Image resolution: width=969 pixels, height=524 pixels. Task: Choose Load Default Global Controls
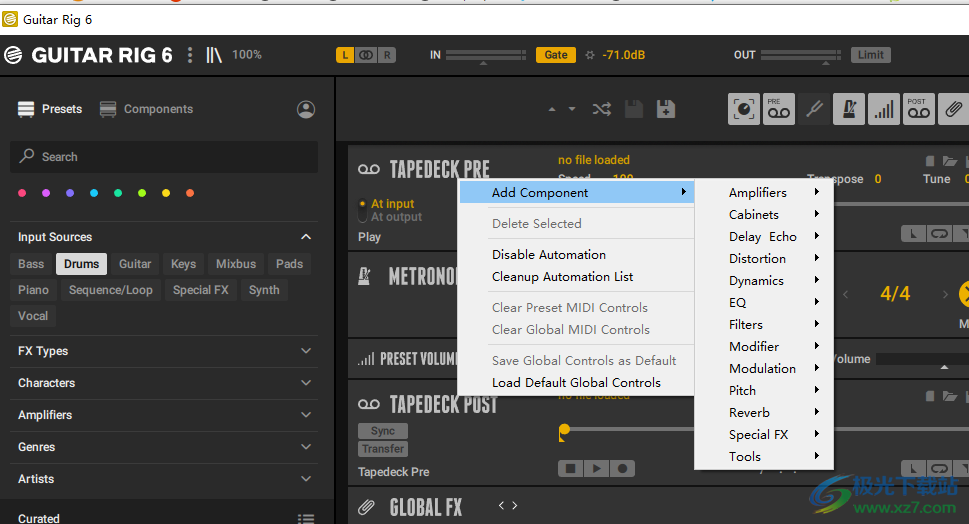click(x=576, y=383)
